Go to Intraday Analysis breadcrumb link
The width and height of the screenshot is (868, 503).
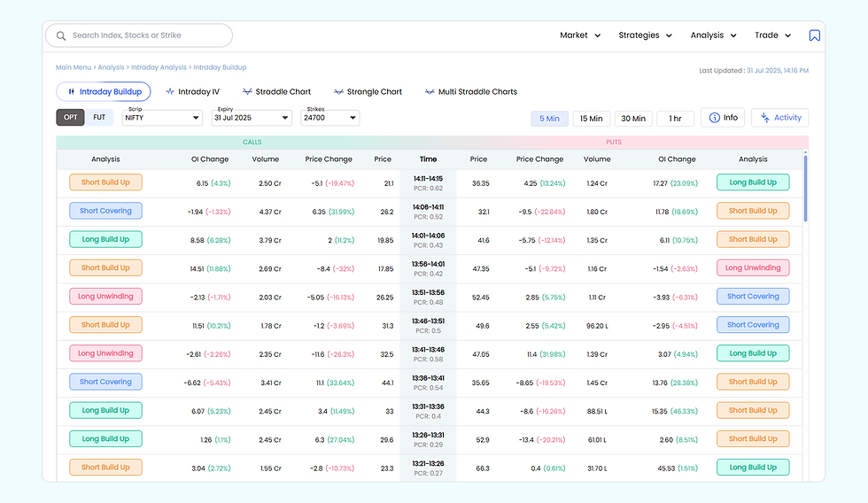coord(159,67)
